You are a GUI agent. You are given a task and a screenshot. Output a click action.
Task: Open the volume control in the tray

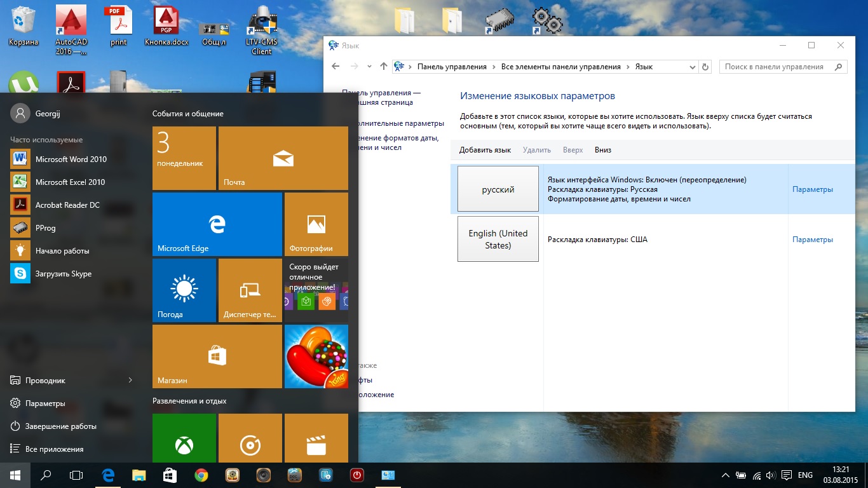(771, 475)
